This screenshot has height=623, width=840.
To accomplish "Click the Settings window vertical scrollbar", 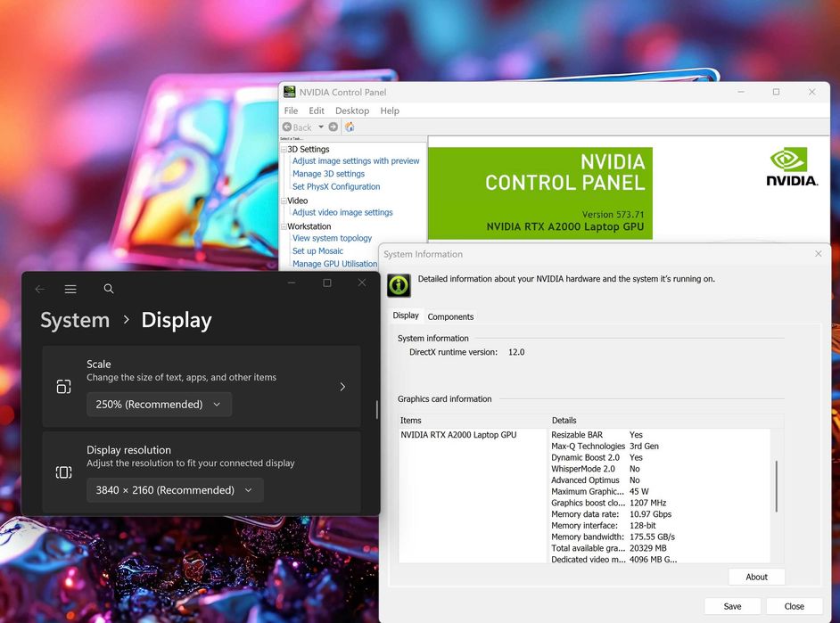I will coord(377,409).
